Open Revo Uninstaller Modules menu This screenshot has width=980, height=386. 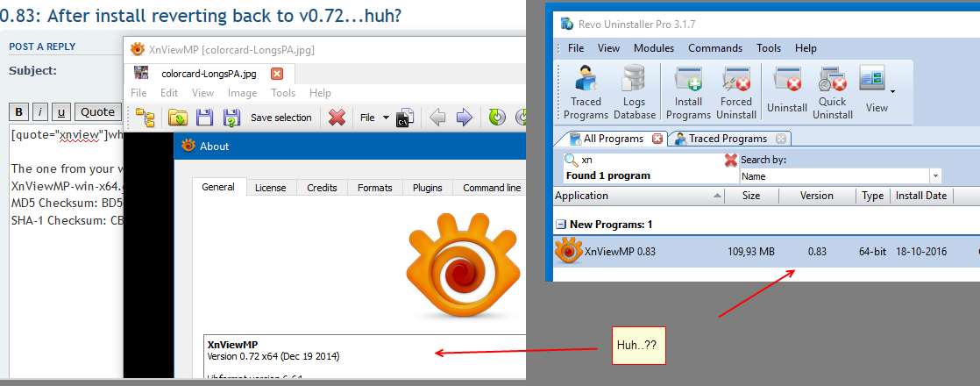pos(654,48)
